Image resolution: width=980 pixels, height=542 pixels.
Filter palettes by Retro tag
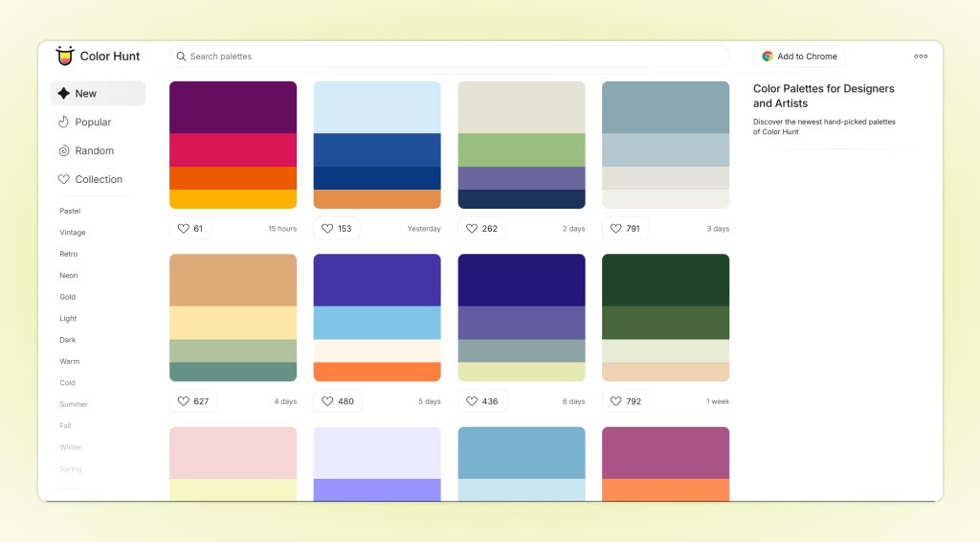(69, 254)
